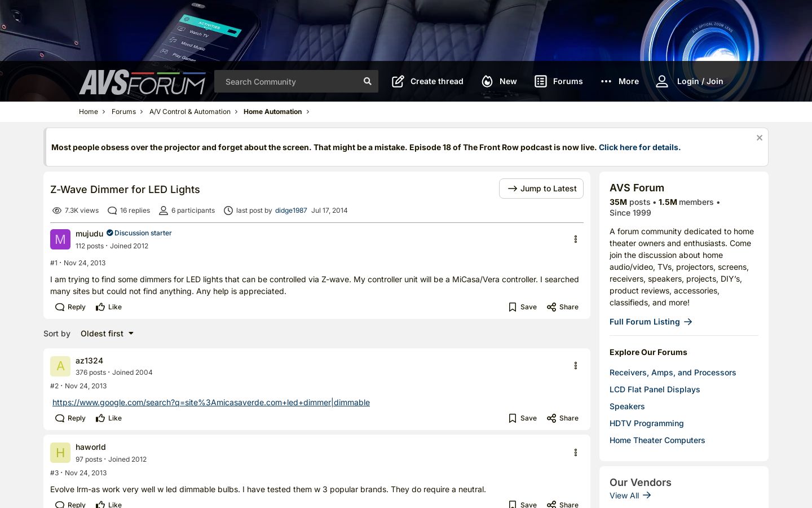
Task: Go to Home breadcrumb
Action: click(89, 112)
